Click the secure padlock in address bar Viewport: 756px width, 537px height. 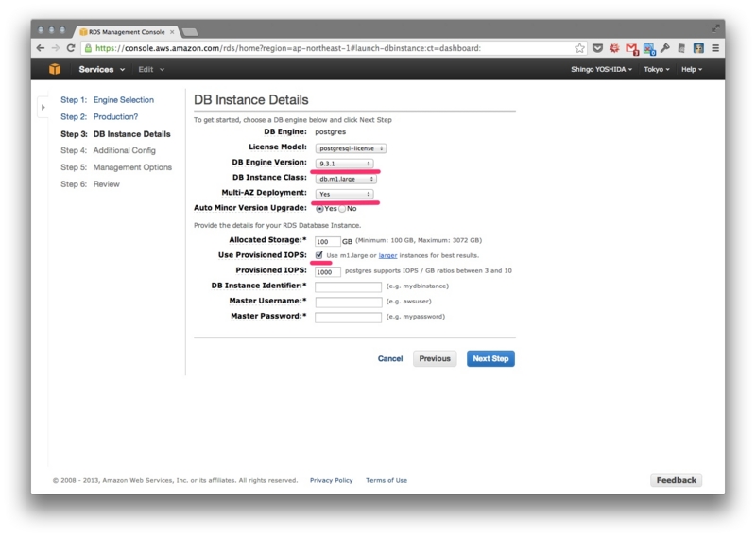[x=88, y=48]
